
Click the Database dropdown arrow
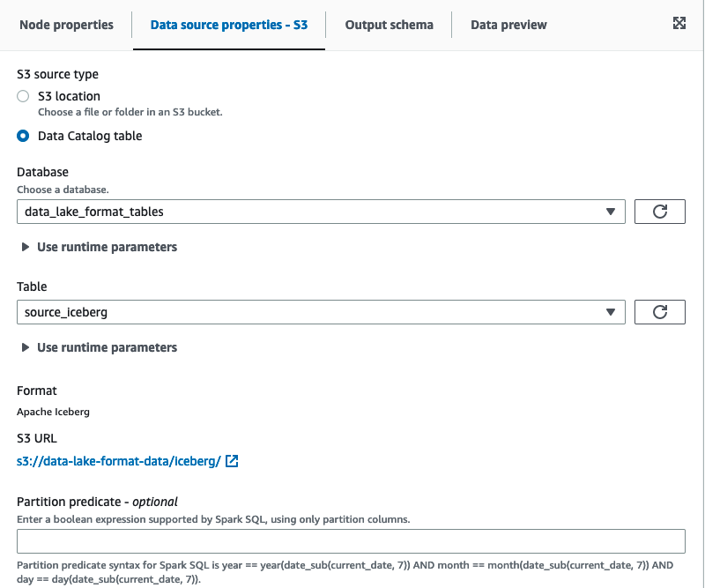click(x=611, y=212)
